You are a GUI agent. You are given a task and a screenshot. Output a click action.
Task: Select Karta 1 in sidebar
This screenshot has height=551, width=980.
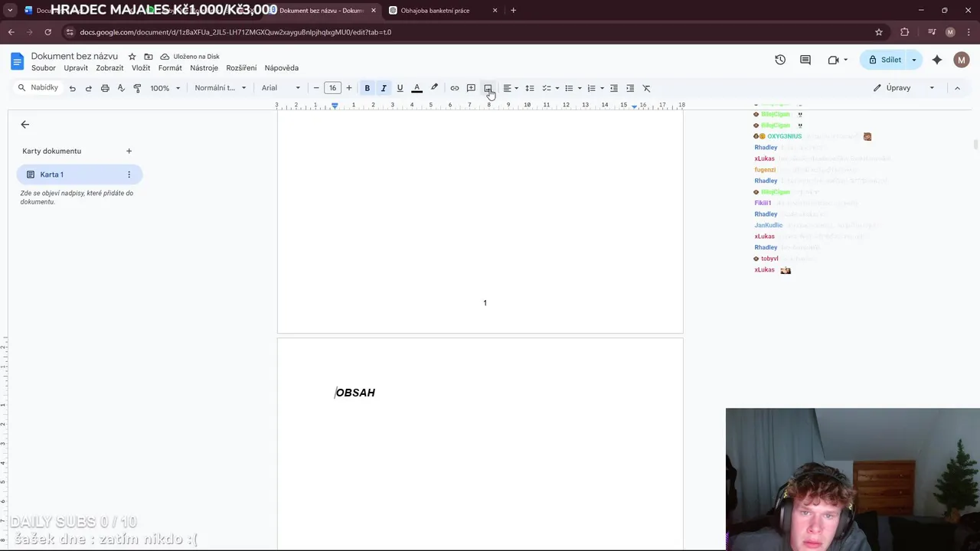click(80, 174)
